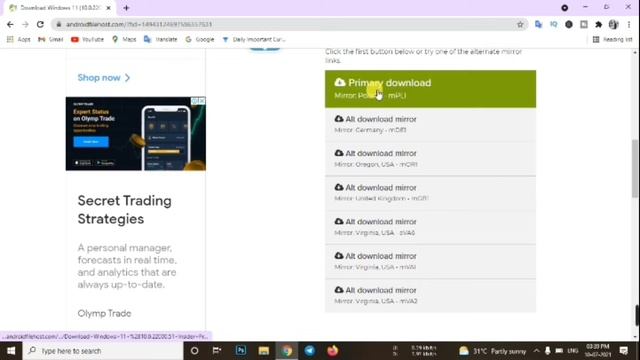This screenshot has width=640, height=360.
Task: Click the browser forward arrow
Action: [25, 24]
